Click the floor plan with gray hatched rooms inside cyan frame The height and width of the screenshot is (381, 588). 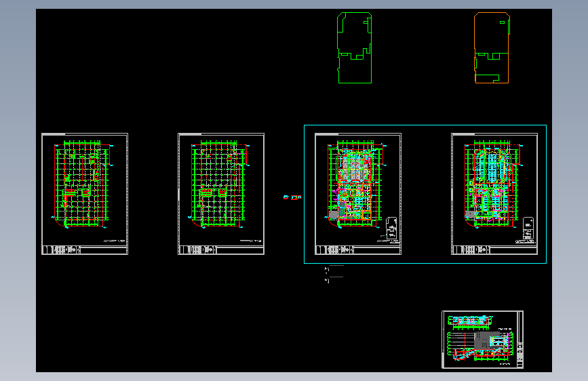(357, 194)
